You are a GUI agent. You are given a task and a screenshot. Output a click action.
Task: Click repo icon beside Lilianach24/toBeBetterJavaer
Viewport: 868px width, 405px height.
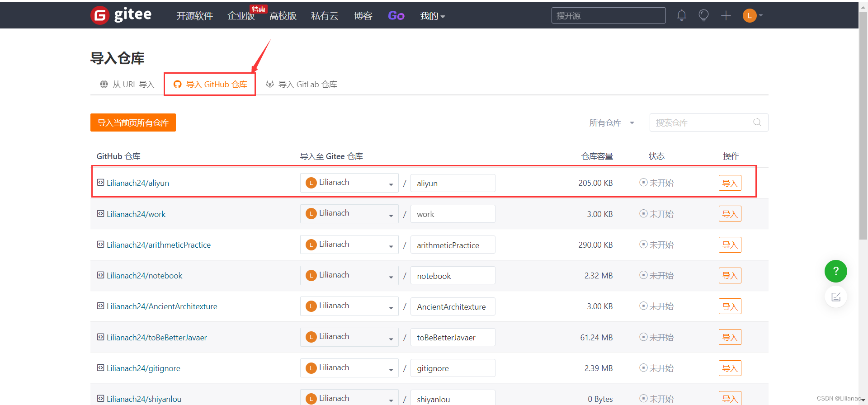100,337
